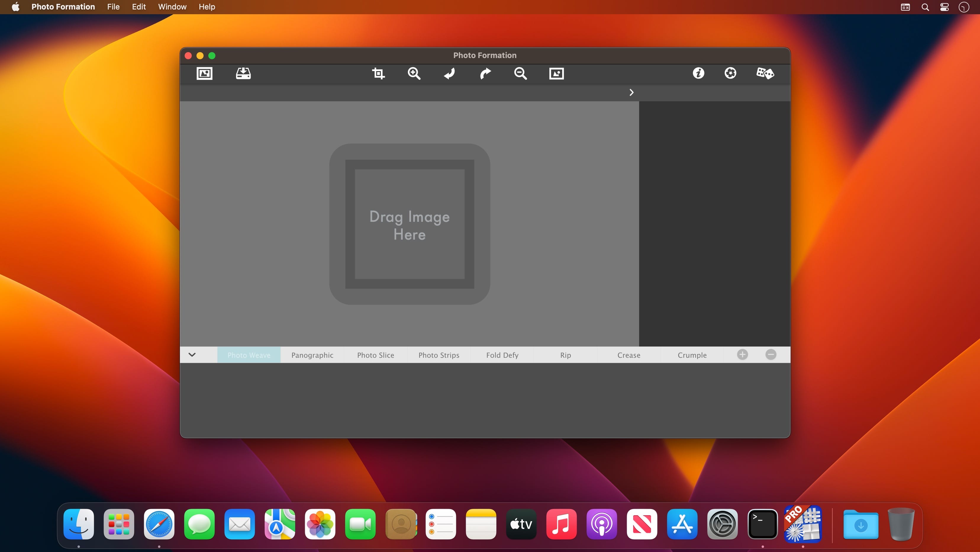Image resolution: width=980 pixels, height=552 pixels.
Task: Open Apple TV from the Dock
Action: pyautogui.click(x=521, y=524)
